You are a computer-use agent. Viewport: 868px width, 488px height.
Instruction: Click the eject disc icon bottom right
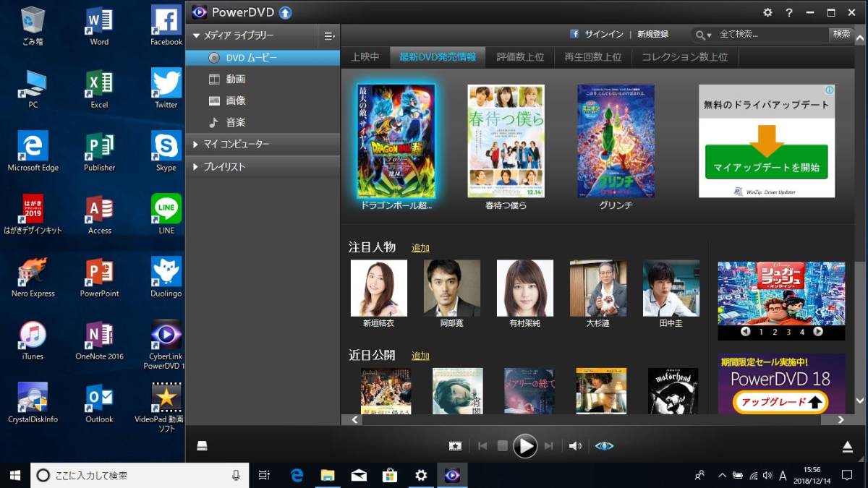pos(848,446)
